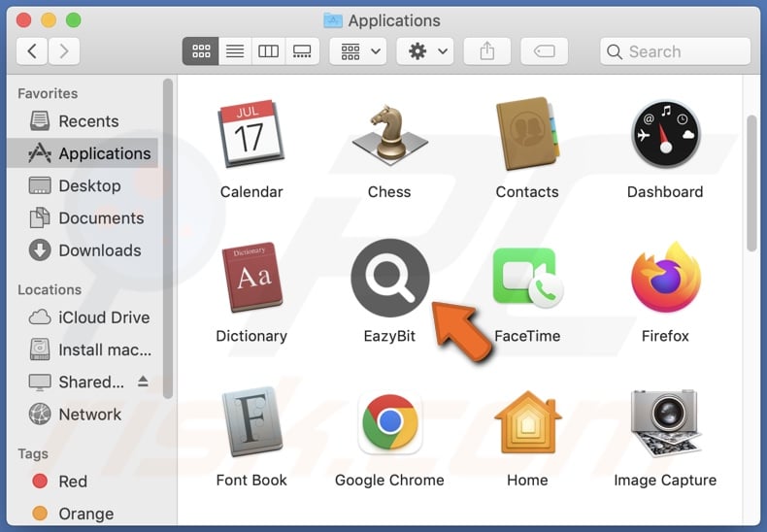The height and width of the screenshot is (532, 767).
Task: Open Desktop in the sidebar
Action: pos(83,185)
